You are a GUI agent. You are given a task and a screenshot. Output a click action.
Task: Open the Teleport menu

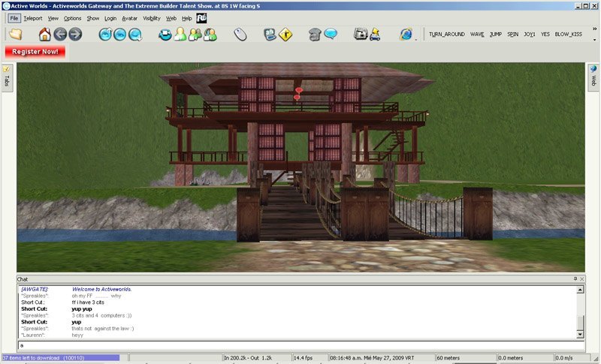pos(33,18)
